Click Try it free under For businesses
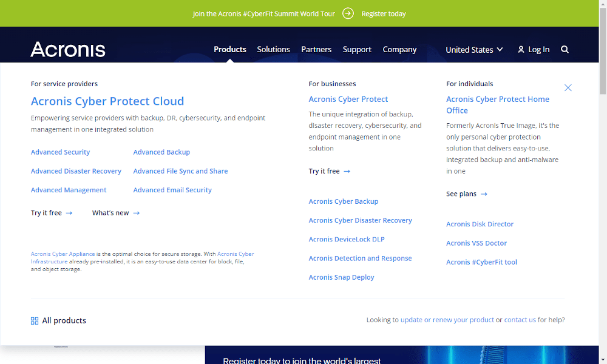The width and height of the screenshot is (607, 364). coord(330,171)
